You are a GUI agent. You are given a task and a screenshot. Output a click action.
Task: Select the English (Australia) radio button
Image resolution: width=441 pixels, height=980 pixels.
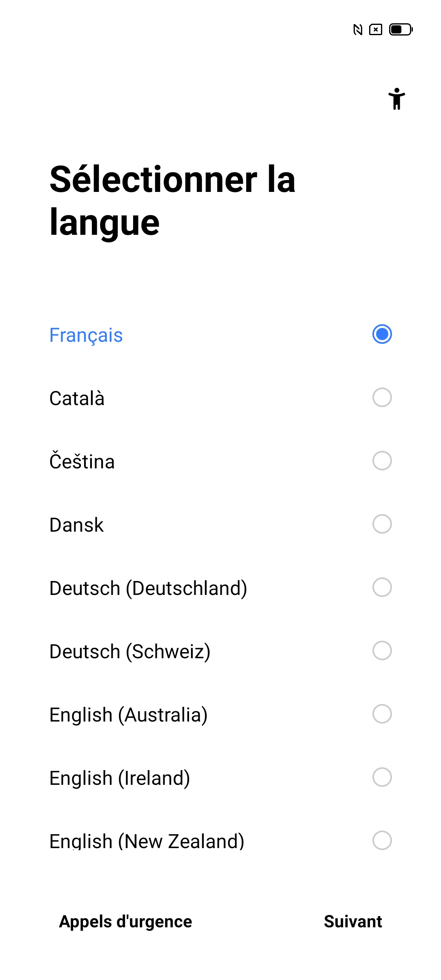tap(382, 714)
